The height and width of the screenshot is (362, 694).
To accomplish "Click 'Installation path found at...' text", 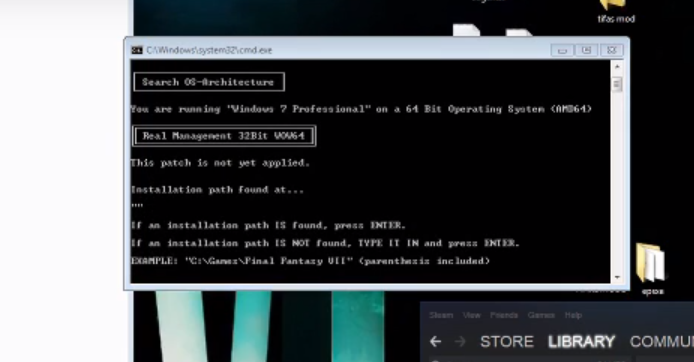I will (x=217, y=190).
